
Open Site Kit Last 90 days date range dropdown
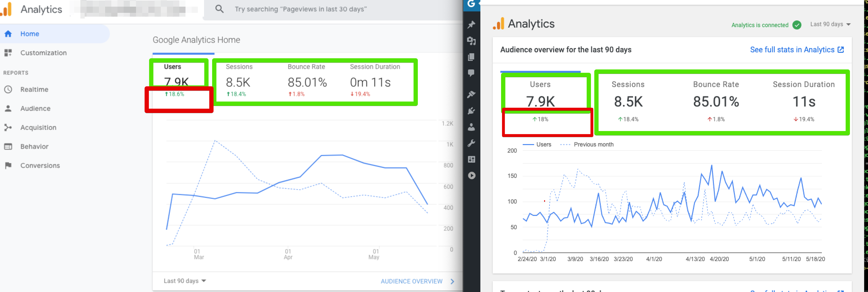coord(831,24)
